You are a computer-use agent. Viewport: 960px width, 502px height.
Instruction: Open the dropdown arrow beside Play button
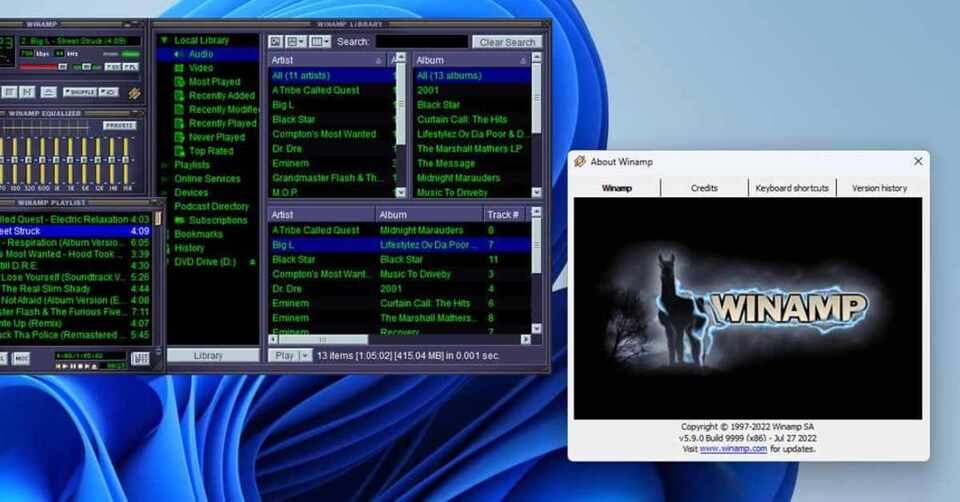tap(305, 356)
